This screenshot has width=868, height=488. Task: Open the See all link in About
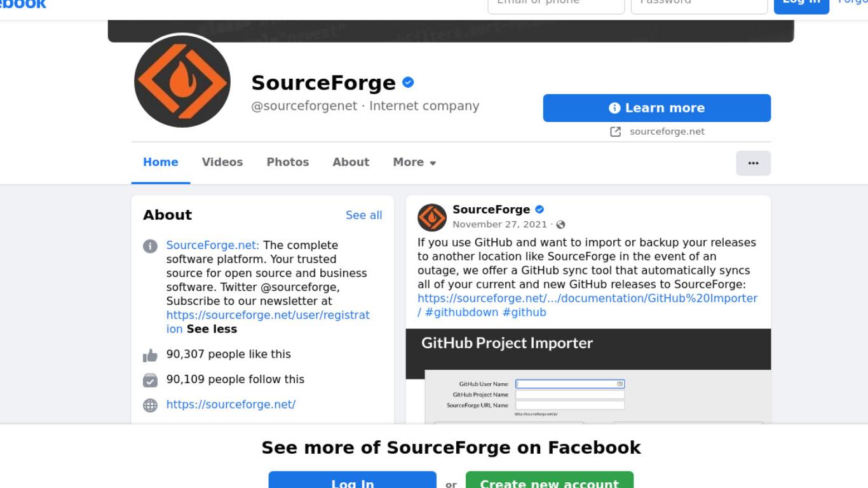click(364, 215)
